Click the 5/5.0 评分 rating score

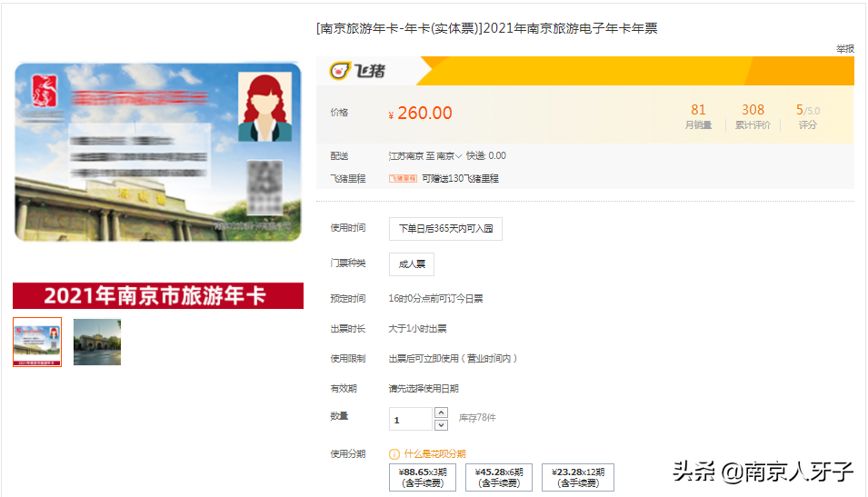point(808,117)
